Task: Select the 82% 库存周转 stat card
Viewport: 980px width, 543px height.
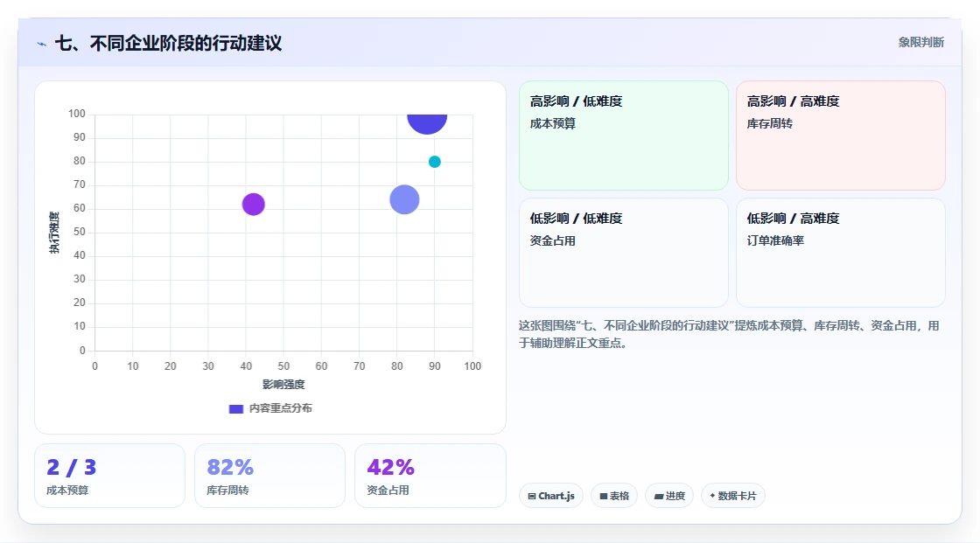Action: (x=270, y=477)
